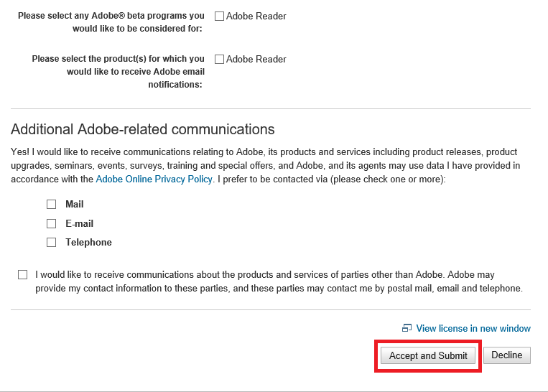548x392 pixels.
Task: Click the View license in new window link
Action: click(x=473, y=329)
